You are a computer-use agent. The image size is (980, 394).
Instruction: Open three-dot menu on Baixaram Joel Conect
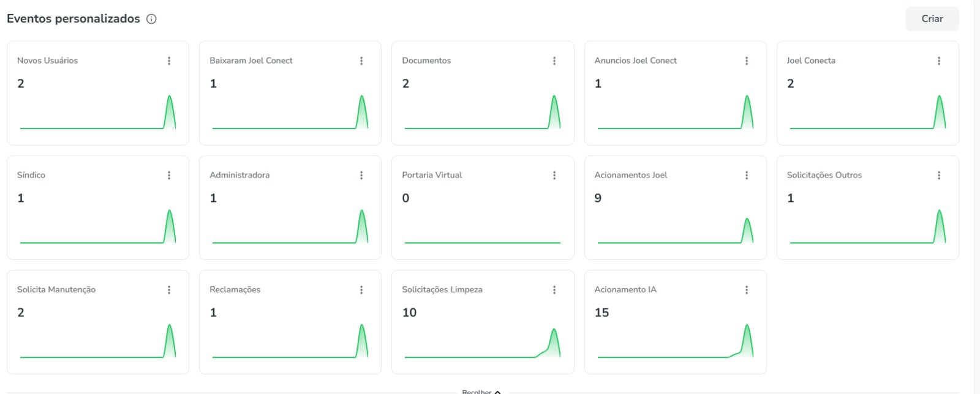(x=361, y=61)
